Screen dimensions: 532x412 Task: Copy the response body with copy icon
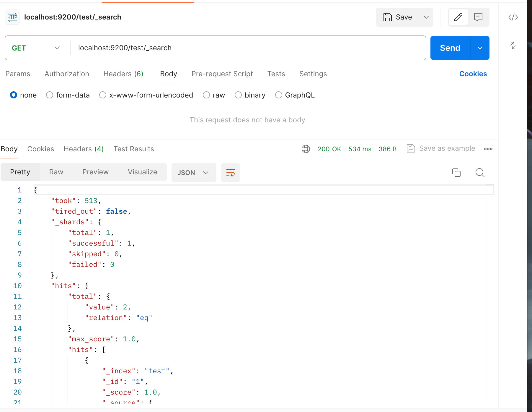click(x=456, y=173)
